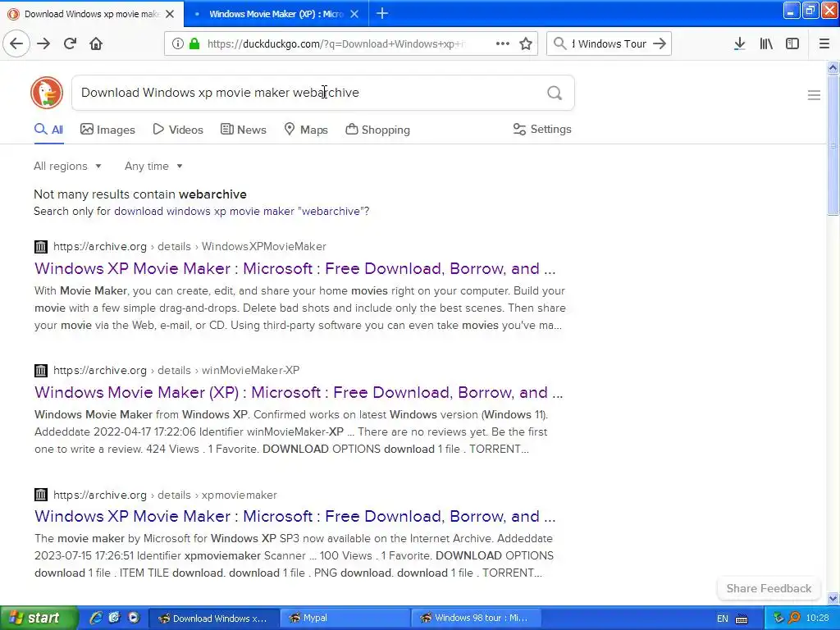Click the browser search bar magnifier icon
The image size is (840, 630).
click(559, 43)
